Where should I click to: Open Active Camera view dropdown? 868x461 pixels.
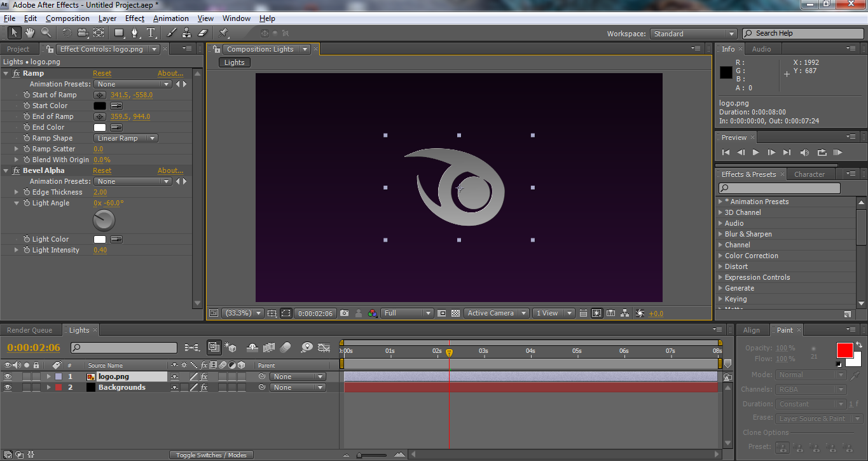(496, 313)
